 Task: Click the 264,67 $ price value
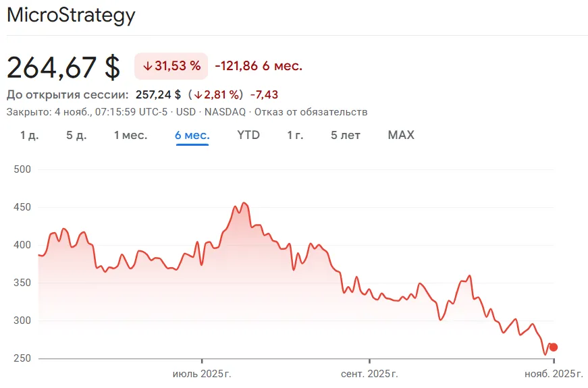pyautogui.click(x=63, y=67)
